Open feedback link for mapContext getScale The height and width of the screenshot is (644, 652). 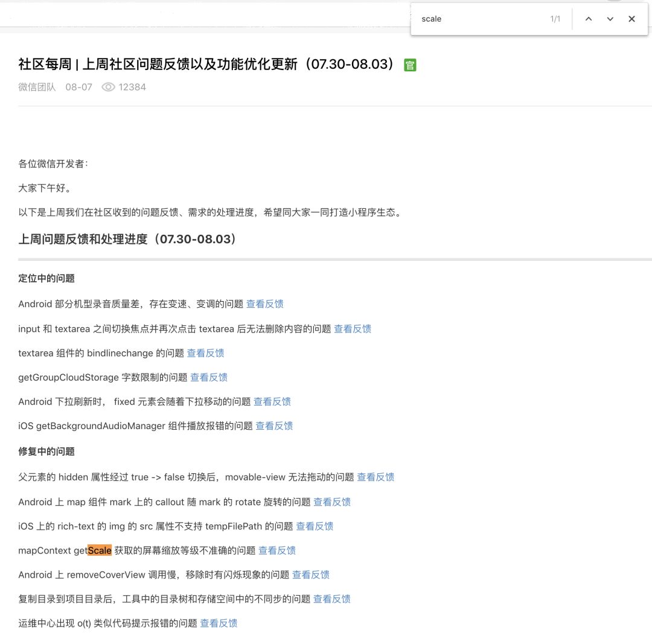coord(277,550)
